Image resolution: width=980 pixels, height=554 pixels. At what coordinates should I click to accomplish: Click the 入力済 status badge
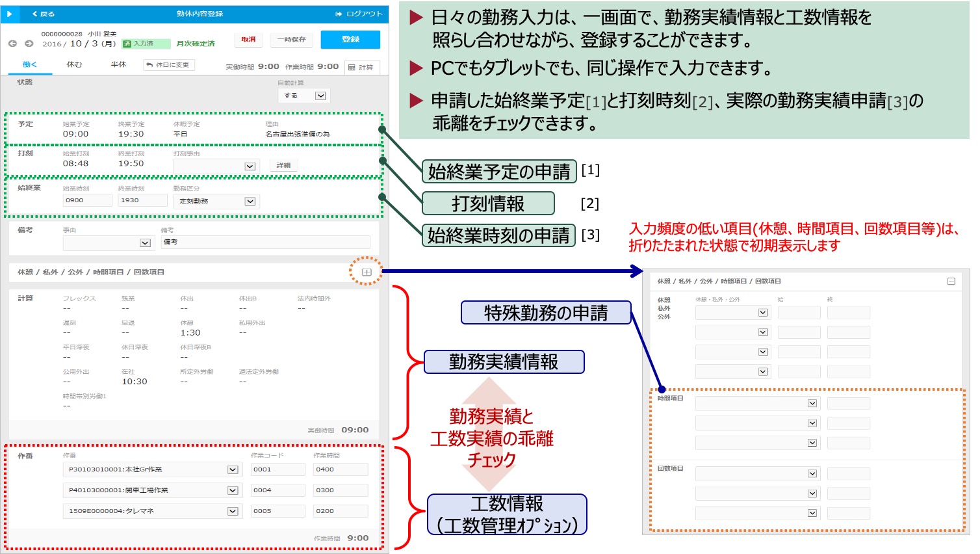146,44
